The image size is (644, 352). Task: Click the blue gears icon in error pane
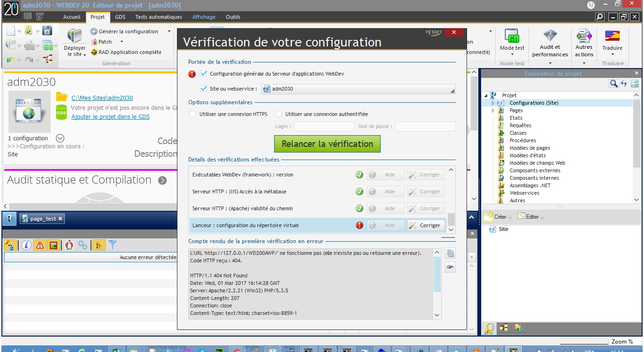pos(83,245)
